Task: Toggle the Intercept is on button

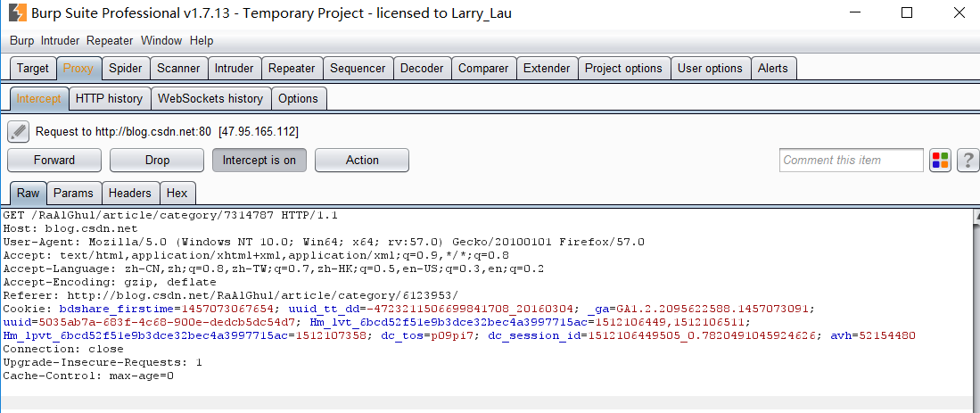Action: [259, 160]
